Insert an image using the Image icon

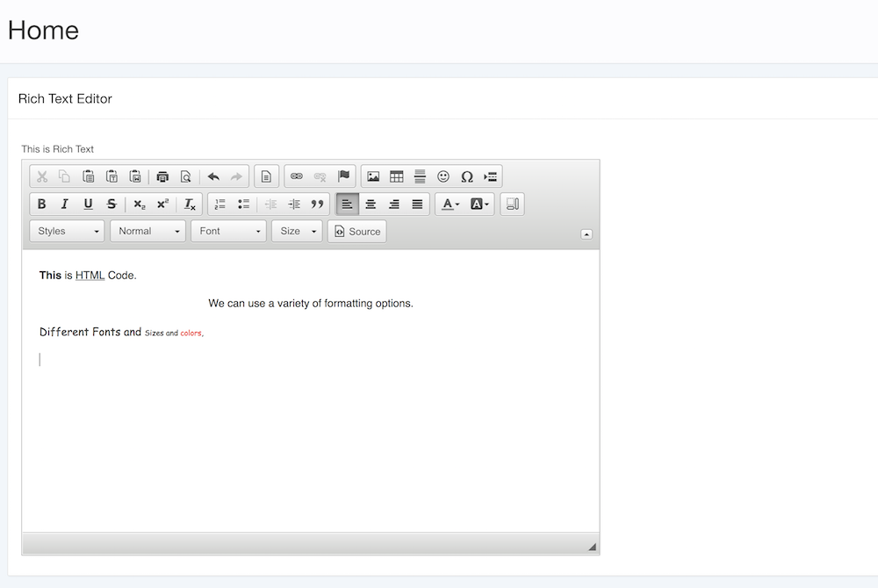tap(373, 176)
